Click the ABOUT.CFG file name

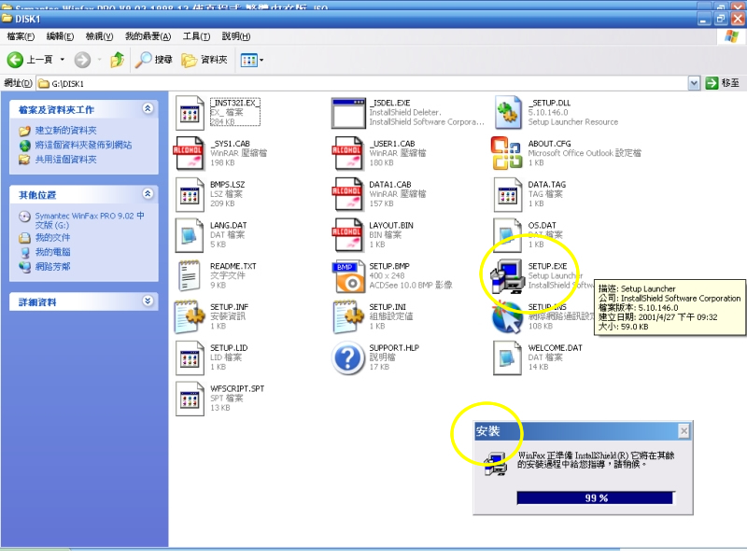point(549,144)
